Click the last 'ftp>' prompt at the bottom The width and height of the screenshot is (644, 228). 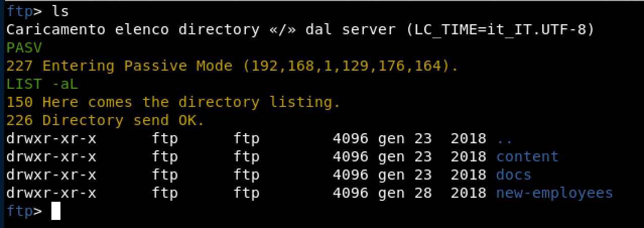24,211
